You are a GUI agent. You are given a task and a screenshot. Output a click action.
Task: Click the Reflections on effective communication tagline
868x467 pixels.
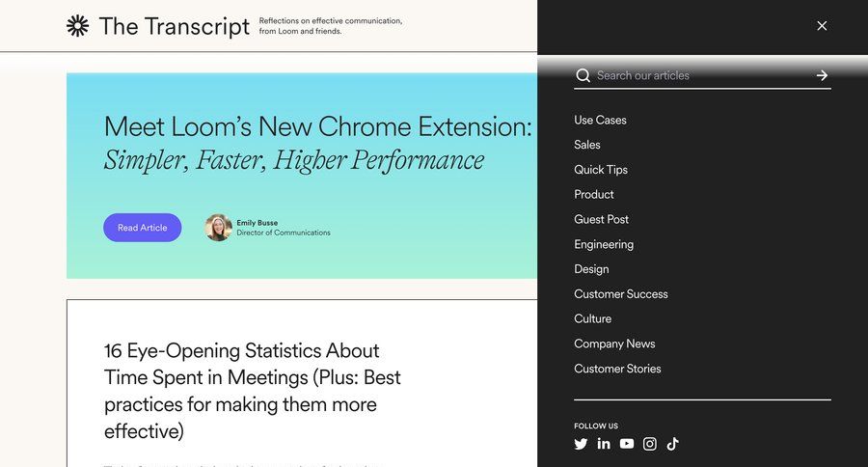pyautogui.click(x=331, y=26)
